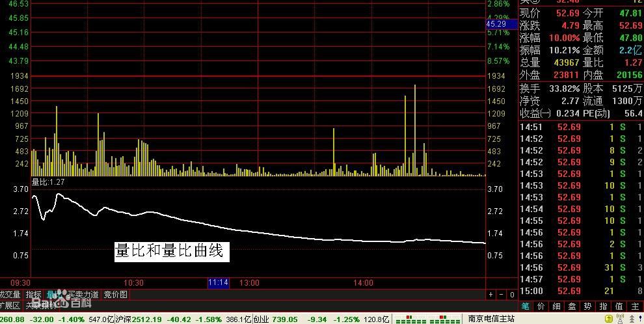644x324 pixels.
Task: Click the 0 reset button below the chart
Action: 512,295
